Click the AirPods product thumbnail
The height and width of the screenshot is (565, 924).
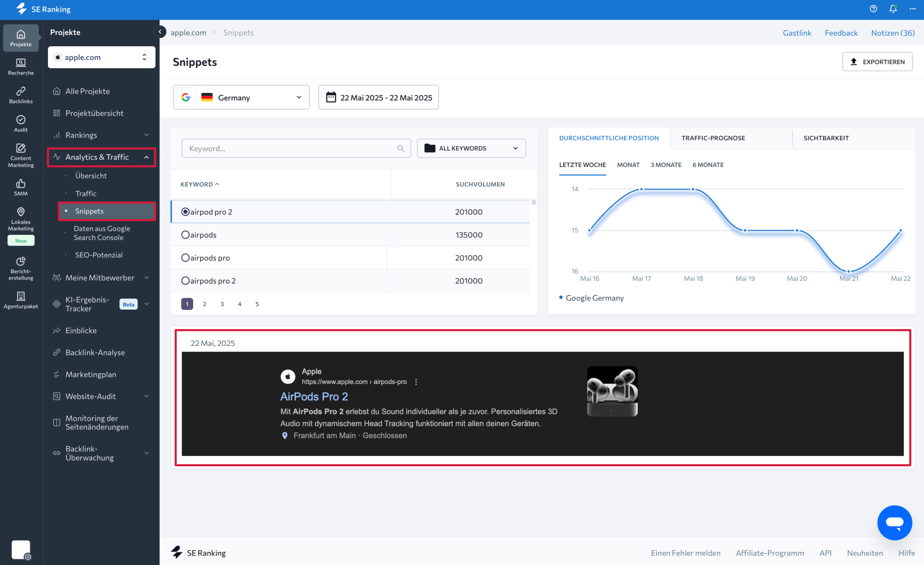click(612, 391)
